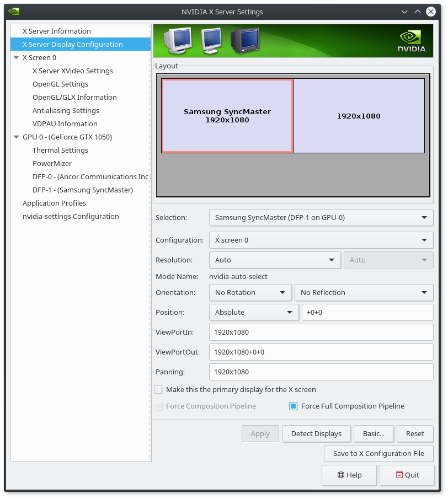
Task: Click Save to X Configuration File
Action: pos(378,453)
